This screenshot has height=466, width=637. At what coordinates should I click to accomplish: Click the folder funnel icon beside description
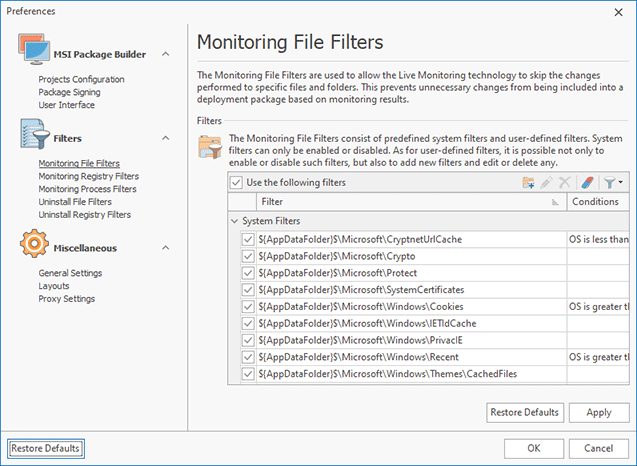point(210,147)
